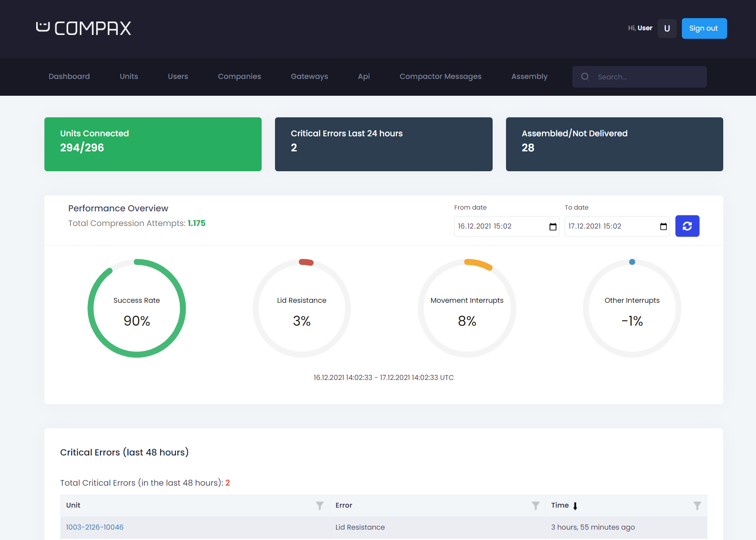Open unit link 1003-2126-10046
The width and height of the screenshot is (756, 540).
(x=95, y=527)
